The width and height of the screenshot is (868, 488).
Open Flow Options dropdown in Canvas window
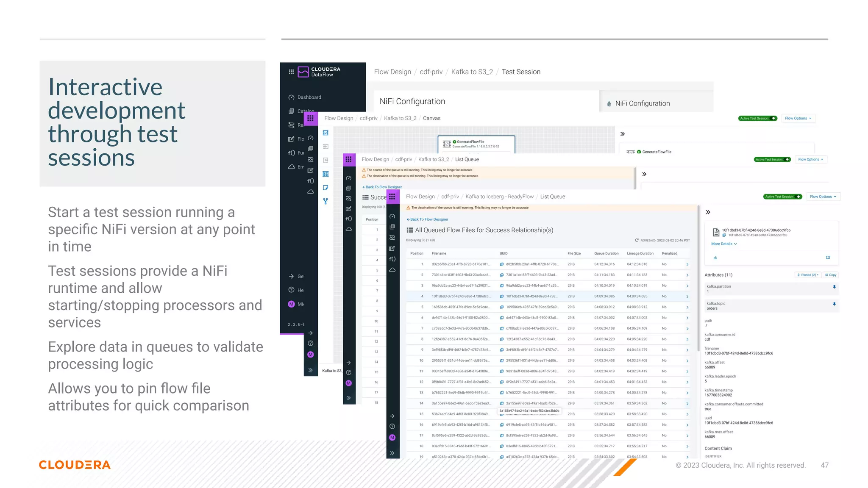pos(798,119)
